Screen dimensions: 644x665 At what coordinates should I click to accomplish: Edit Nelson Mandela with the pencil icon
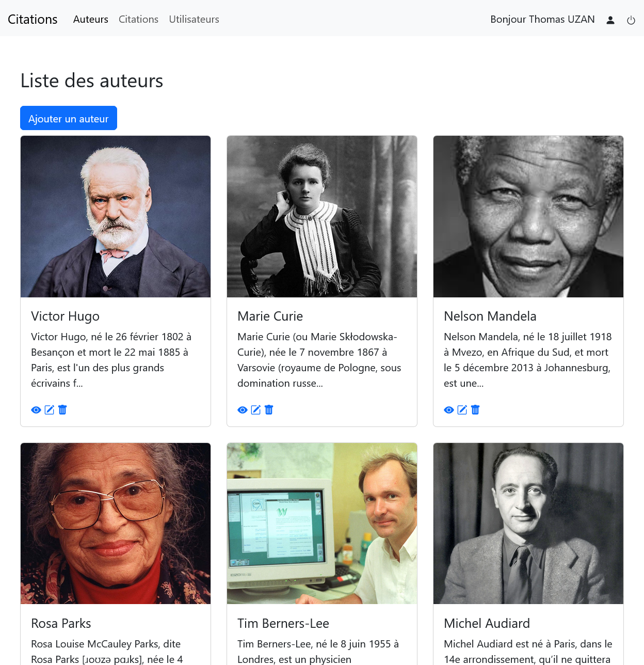[x=462, y=410]
